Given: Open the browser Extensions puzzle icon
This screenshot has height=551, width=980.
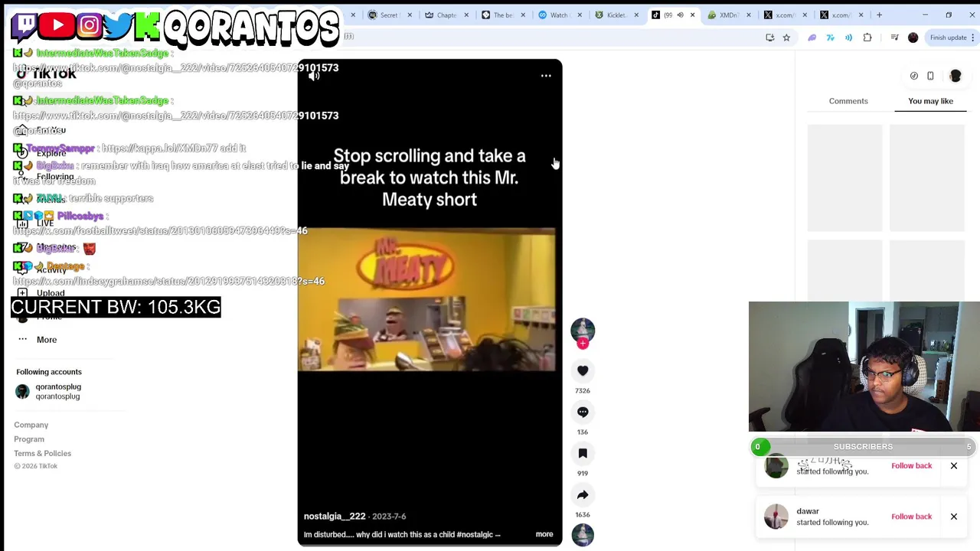Looking at the screenshot, I should coord(867,37).
